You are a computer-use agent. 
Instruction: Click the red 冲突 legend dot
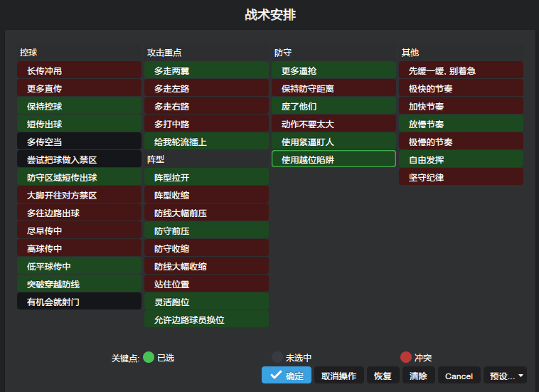pyautogui.click(x=406, y=357)
